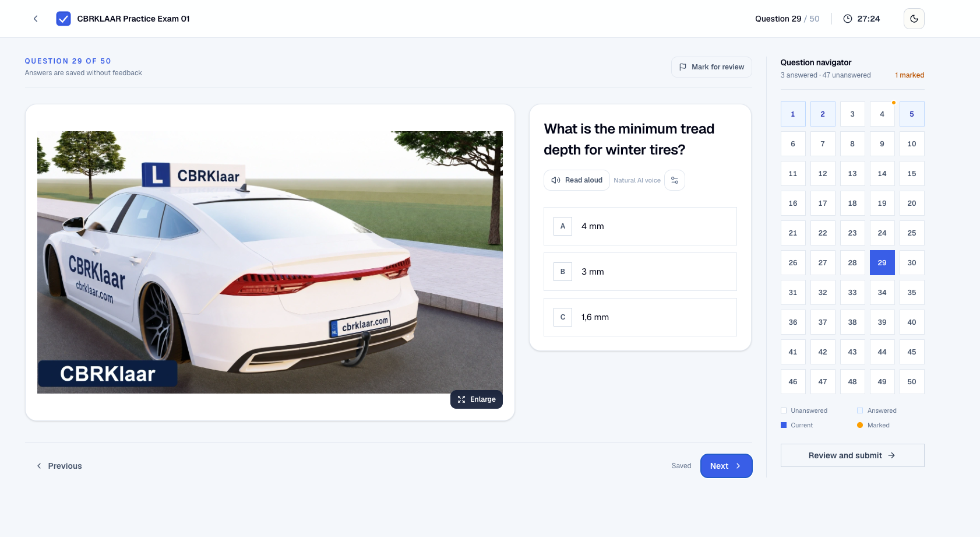Jump to question 8 in navigator
This screenshot has width=980, height=537.
(x=852, y=144)
